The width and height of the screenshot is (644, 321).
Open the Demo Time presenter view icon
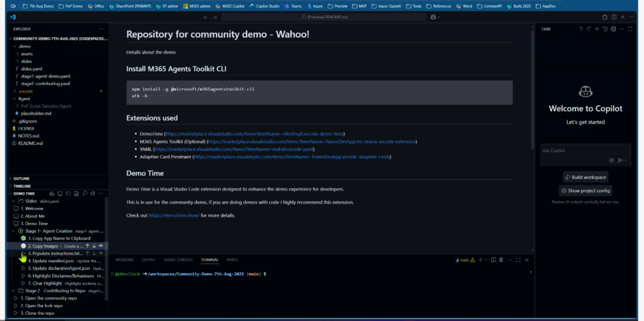(60, 193)
